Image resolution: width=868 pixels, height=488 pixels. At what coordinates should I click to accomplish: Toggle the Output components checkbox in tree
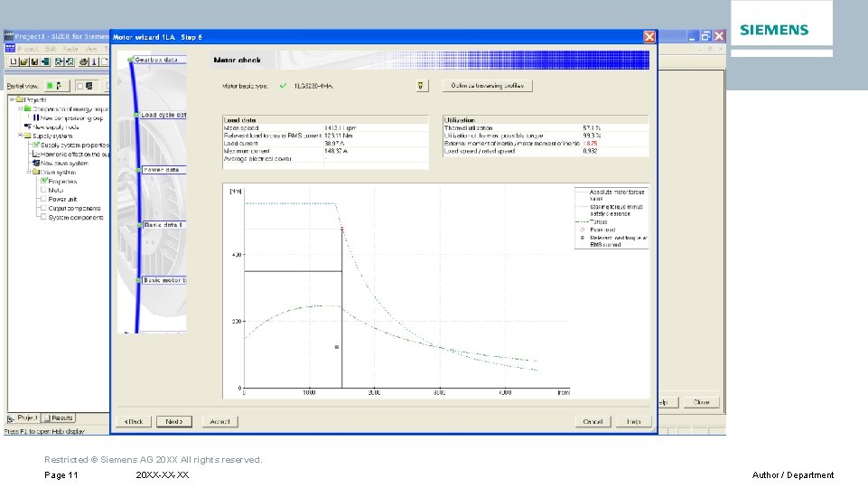(43, 208)
